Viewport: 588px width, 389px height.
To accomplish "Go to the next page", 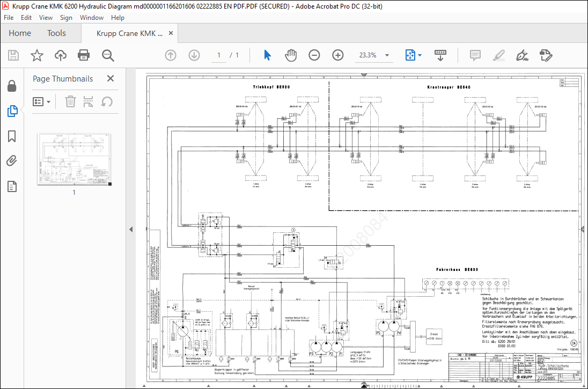I will (194, 55).
